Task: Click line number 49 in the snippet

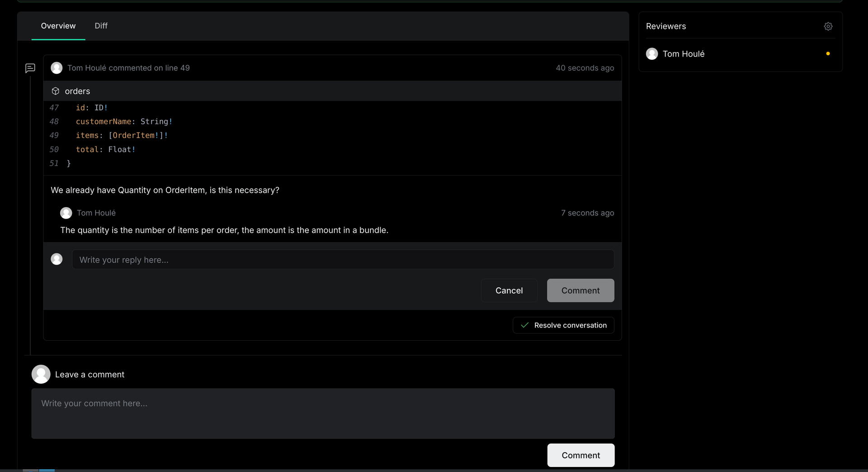Action: (x=54, y=135)
